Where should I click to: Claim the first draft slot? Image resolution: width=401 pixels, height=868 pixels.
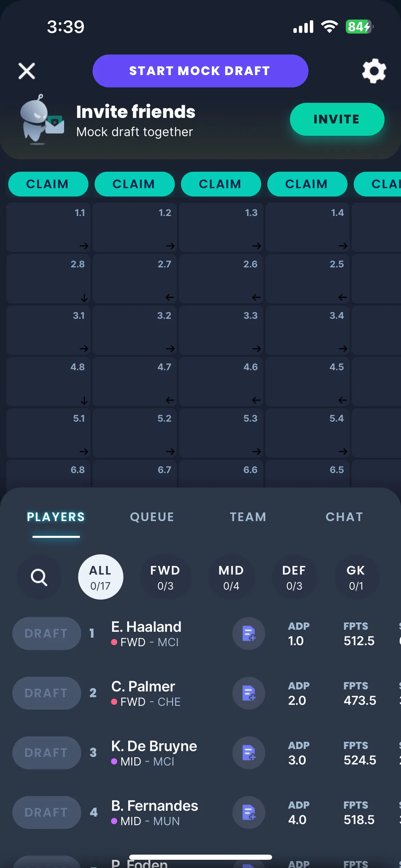(48, 184)
